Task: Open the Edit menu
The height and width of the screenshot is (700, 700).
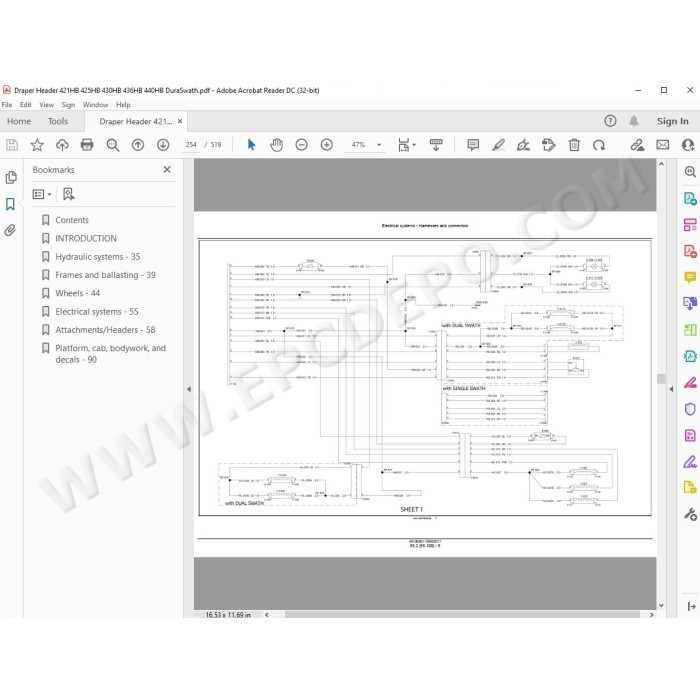Action: [x=25, y=104]
